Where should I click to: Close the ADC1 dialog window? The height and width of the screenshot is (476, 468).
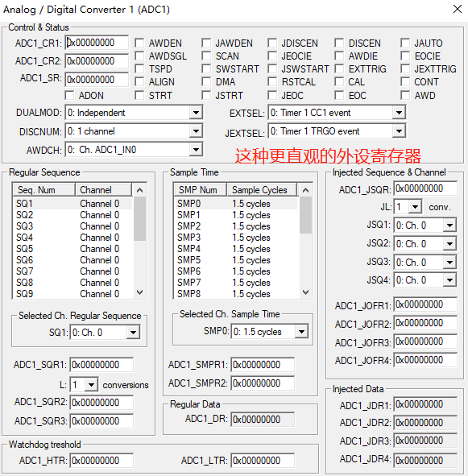coord(458,9)
